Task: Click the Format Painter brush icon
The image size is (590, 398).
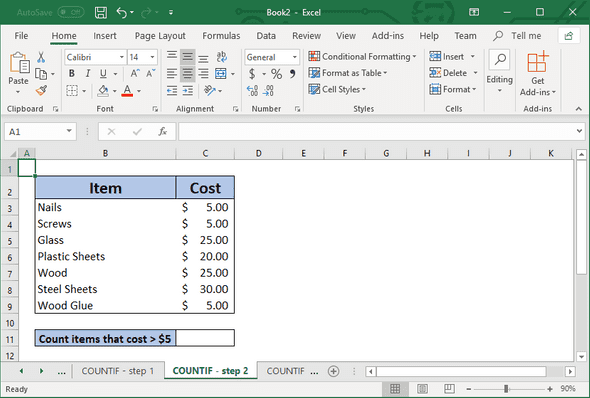Action: click(41, 91)
